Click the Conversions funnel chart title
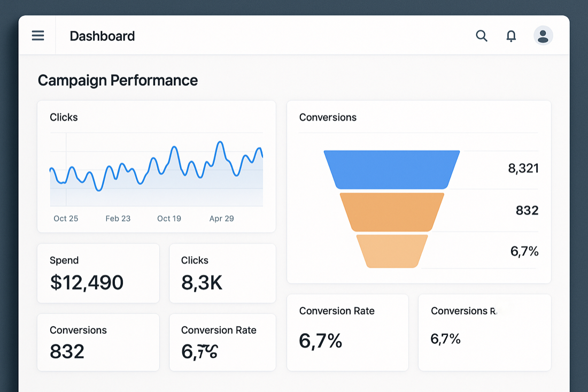 pyautogui.click(x=328, y=118)
